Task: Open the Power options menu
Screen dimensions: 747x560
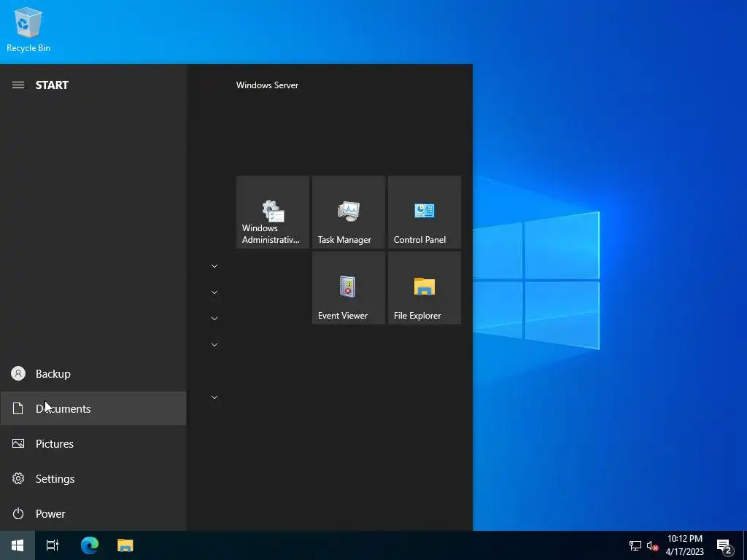Action: click(93, 514)
